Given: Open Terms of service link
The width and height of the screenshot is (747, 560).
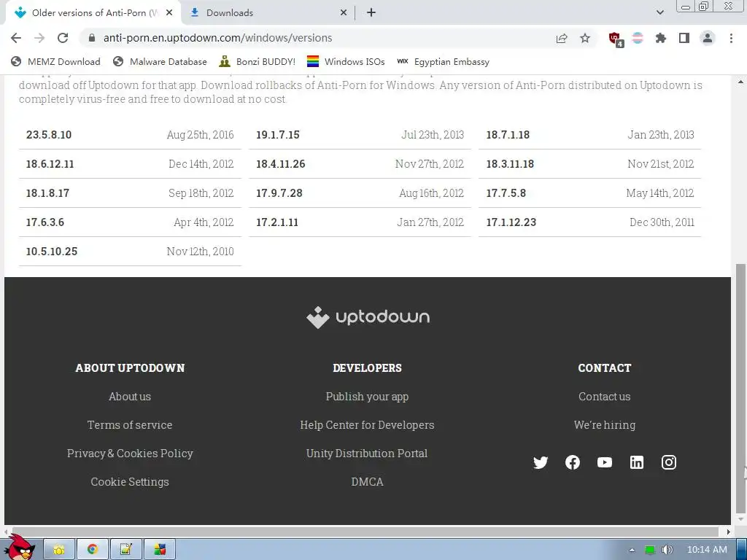Looking at the screenshot, I should [130, 425].
